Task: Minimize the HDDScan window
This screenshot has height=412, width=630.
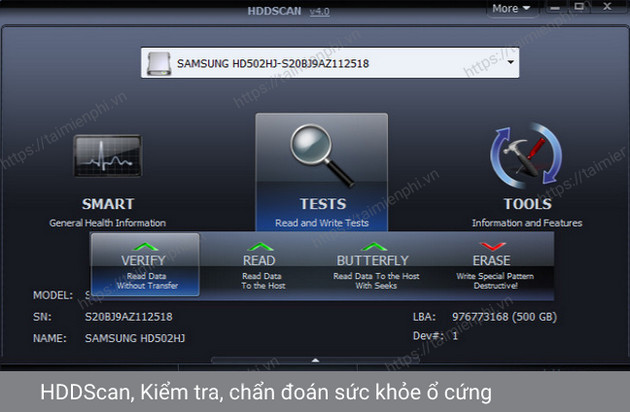Action: [x=555, y=8]
